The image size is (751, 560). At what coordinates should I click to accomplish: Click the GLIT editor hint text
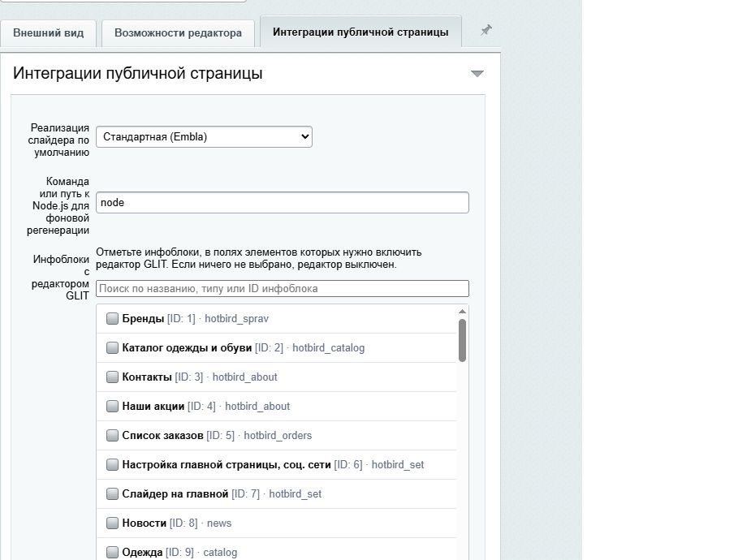pyautogui.click(x=259, y=258)
